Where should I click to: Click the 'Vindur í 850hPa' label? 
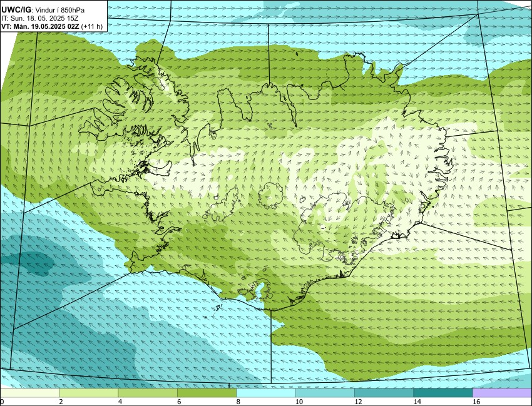point(60,11)
